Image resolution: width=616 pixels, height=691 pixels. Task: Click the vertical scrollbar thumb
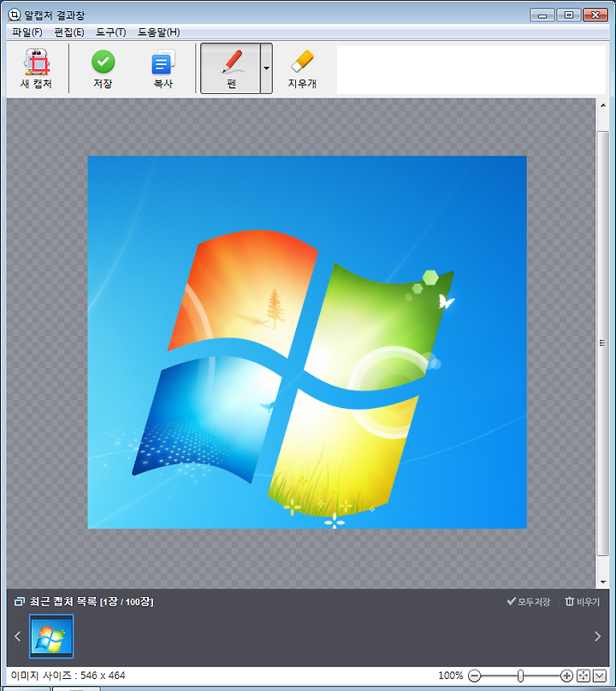point(603,343)
